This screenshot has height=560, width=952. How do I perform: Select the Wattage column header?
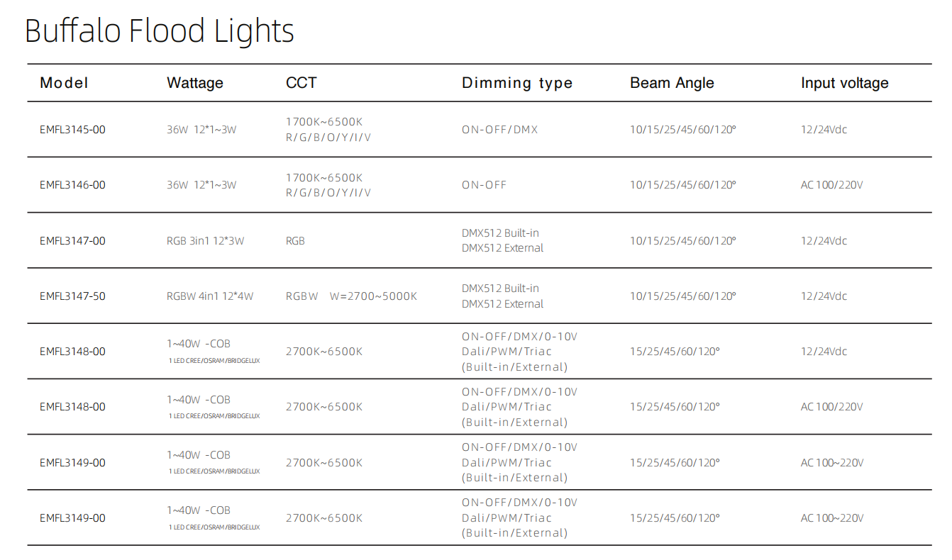tap(195, 83)
